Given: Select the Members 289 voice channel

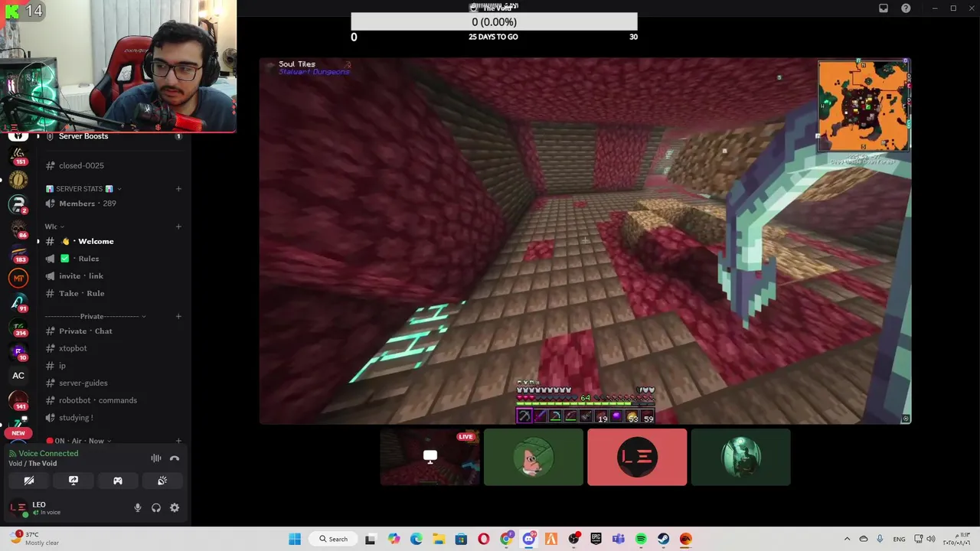Looking at the screenshot, I should pyautogui.click(x=113, y=204).
